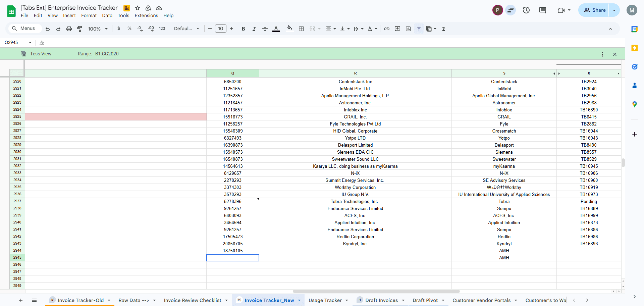This screenshot has width=644, height=306.
Task: Open Google Calendar side panel
Action: (x=635, y=29)
